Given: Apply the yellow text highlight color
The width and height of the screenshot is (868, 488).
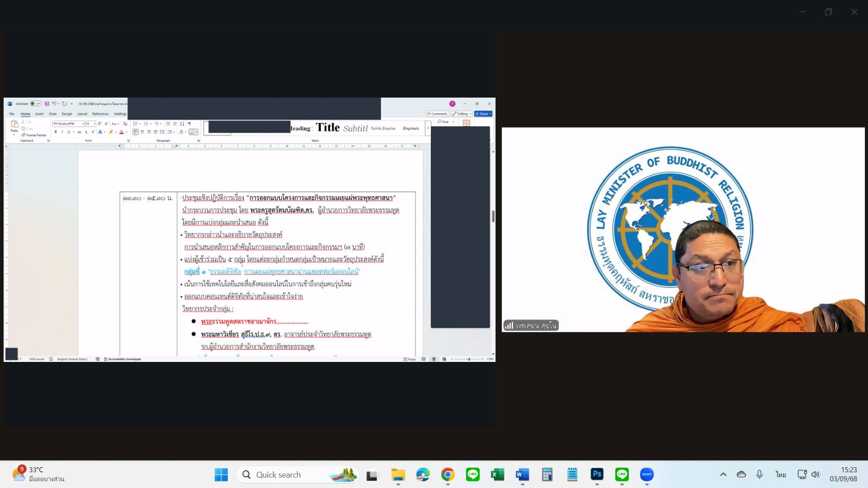Looking at the screenshot, I should [x=111, y=132].
